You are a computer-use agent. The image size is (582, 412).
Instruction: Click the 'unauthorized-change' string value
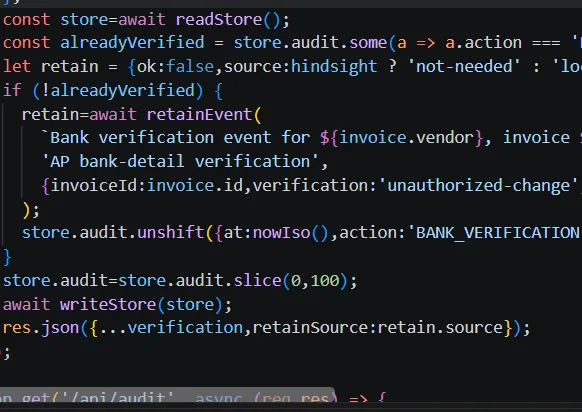(x=479, y=185)
